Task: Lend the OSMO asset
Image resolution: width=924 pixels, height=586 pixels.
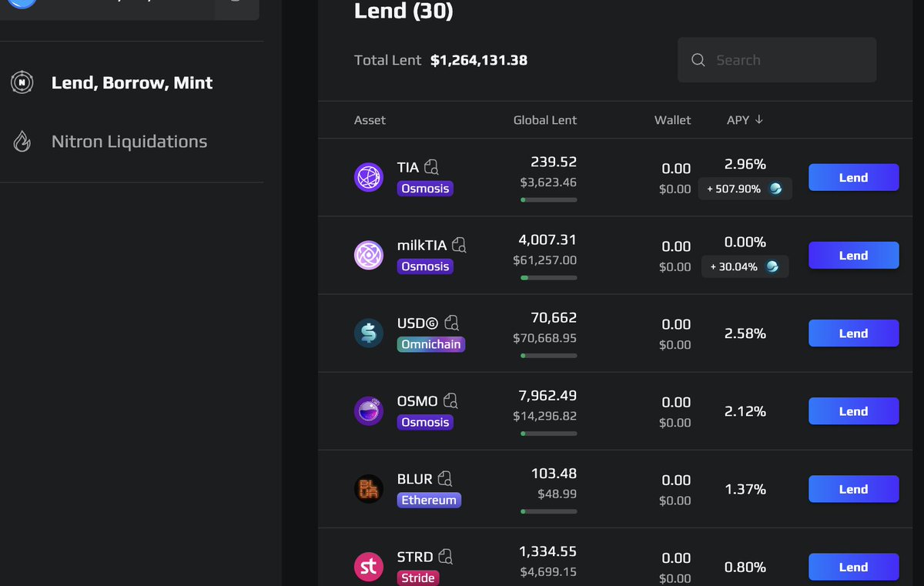Action: [x=853, y=411]
